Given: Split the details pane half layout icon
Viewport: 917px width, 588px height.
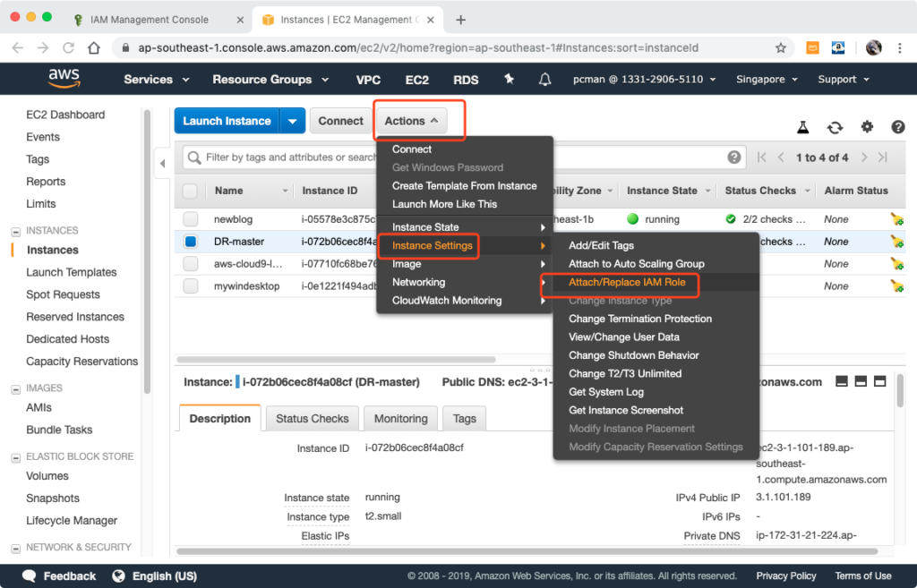Looking at the screenshot, I should click(861, 381).
